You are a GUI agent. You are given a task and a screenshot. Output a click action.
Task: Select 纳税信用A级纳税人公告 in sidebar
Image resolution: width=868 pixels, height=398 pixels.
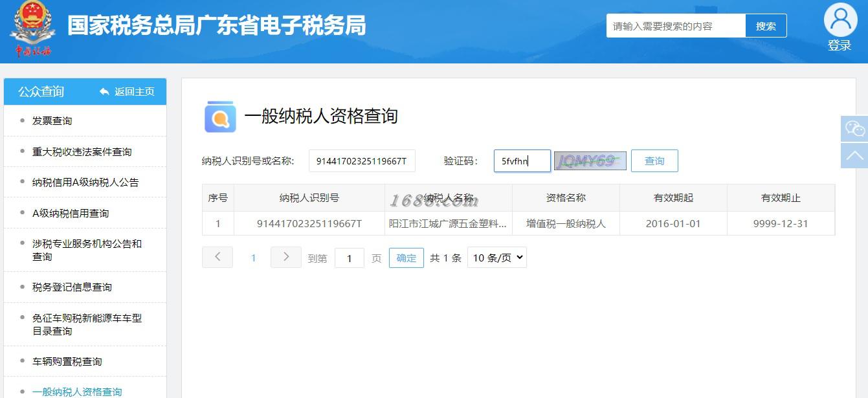(85, 182)
